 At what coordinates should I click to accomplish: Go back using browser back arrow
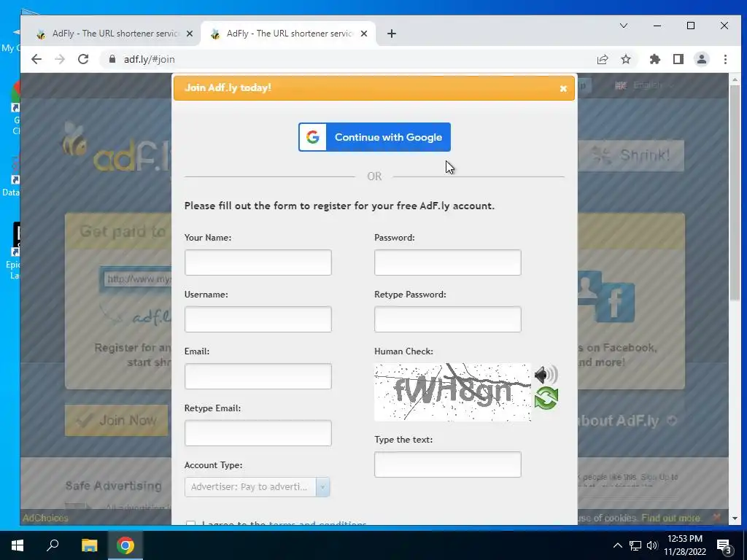click(x=36, y=59)
